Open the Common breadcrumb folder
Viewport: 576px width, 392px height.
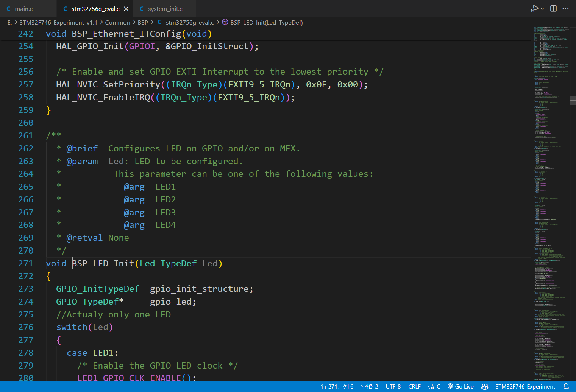[117, 23]
